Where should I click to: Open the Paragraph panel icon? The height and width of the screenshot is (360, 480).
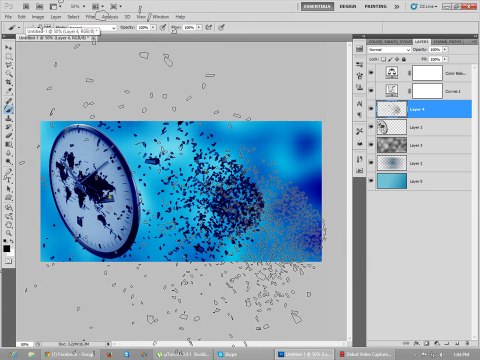(x=359, y=115)
